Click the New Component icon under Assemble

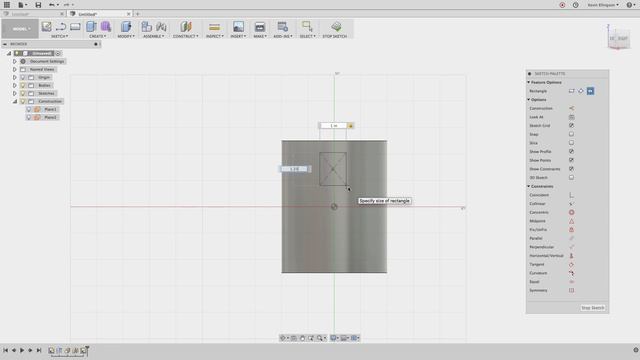coord(146,27)
